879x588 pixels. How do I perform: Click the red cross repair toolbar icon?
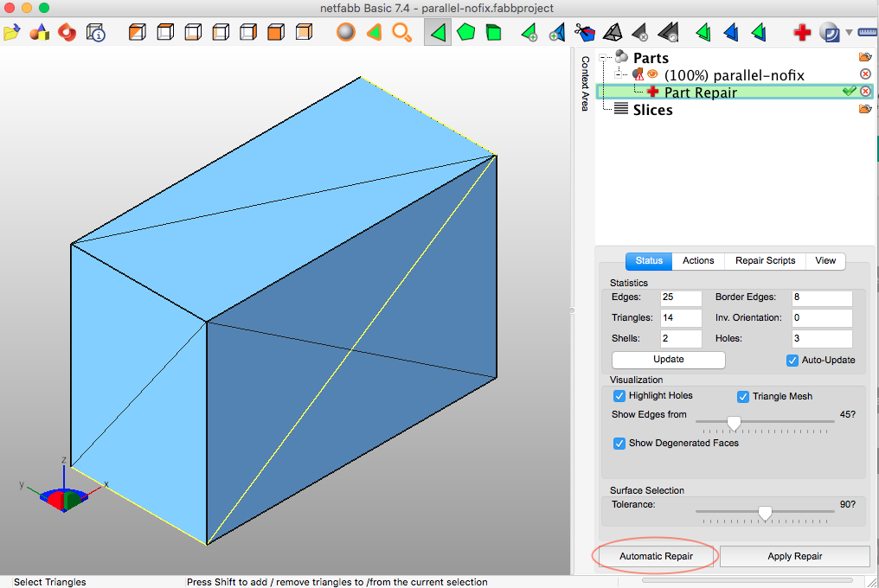pos(802,33)
